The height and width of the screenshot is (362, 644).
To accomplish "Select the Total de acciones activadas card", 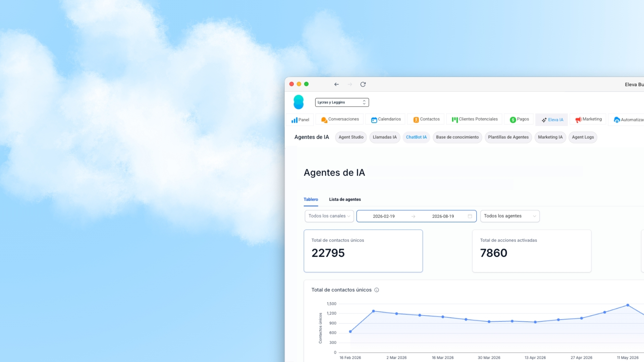I will (532, 251).
